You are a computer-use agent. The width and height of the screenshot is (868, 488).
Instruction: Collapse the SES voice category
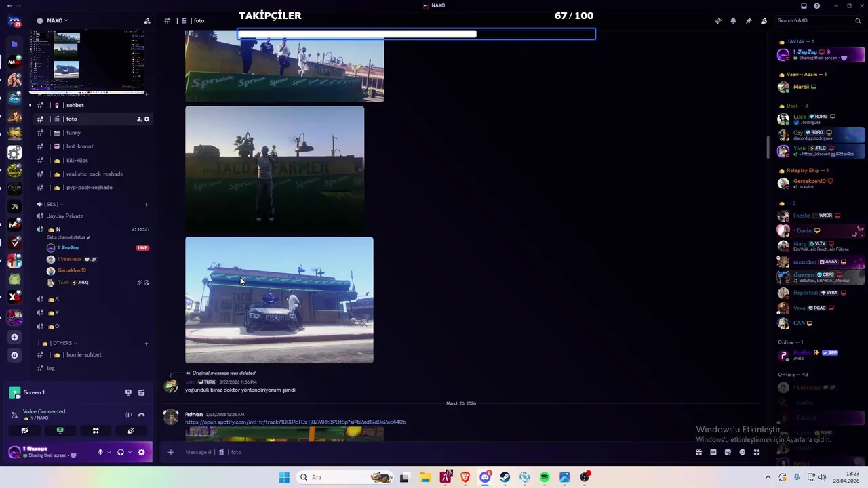[50, 204]
